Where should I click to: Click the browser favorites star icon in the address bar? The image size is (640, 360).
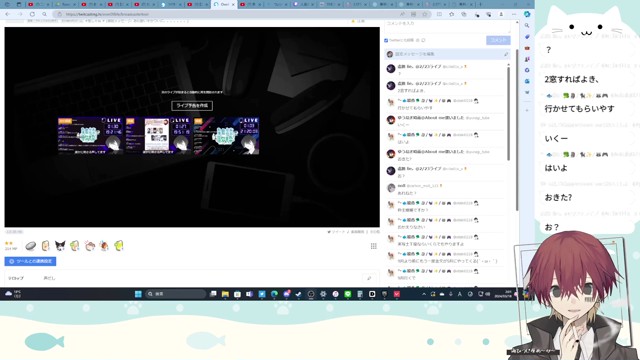pyautogui.click(x=425, y=14)
